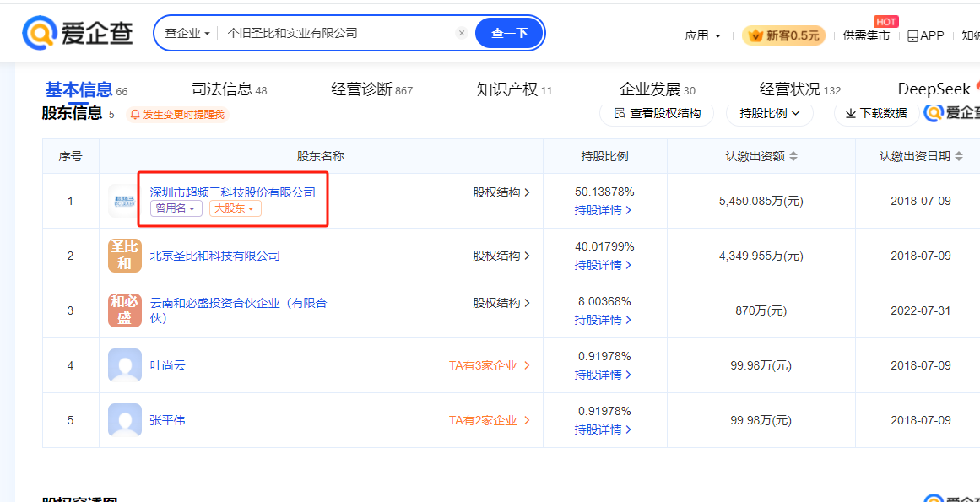Expand 股权结构 for 北京圣比和科技

tap(501, 256)
